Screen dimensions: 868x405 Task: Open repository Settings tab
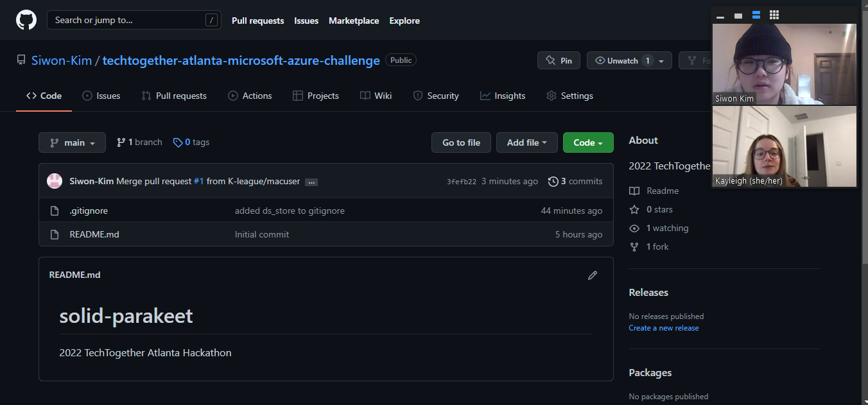click(x=569, y=96)
